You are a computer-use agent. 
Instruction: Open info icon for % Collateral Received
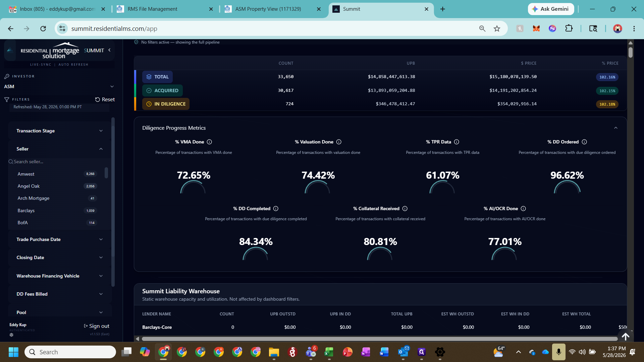pos(405,208)
